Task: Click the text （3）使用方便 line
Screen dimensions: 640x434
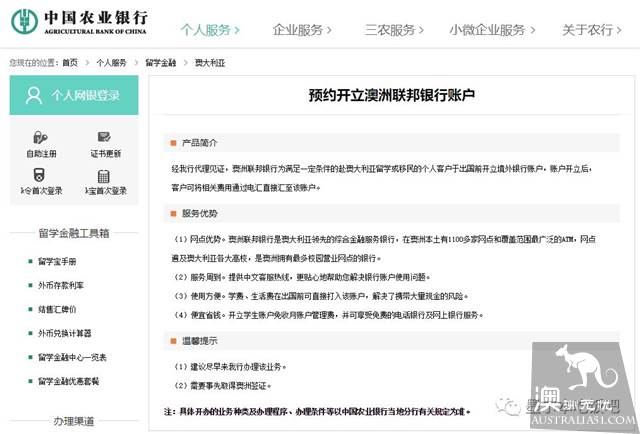Action: 320,296
